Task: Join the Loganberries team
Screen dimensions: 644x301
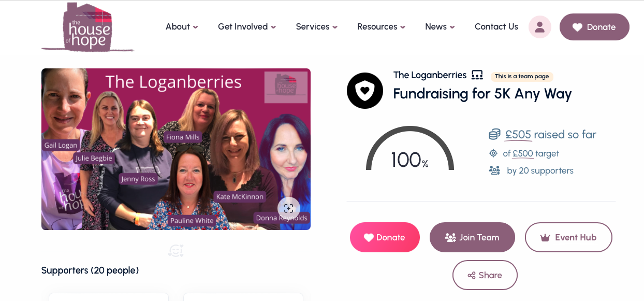Action: [x=472, y=237]
